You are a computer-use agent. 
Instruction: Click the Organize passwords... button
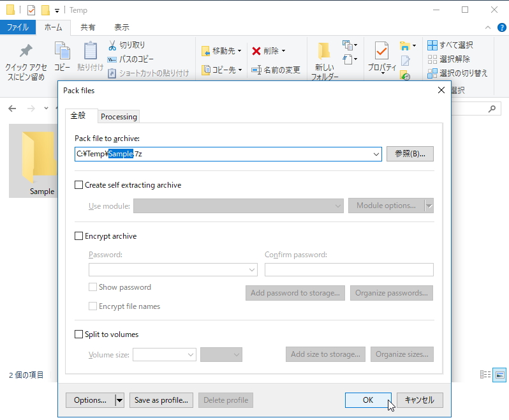tap(392, 293)
